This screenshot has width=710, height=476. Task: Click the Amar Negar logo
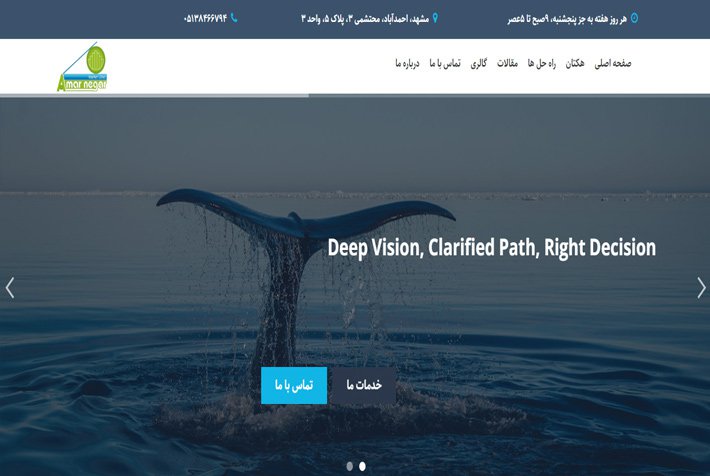coord(82,67)
